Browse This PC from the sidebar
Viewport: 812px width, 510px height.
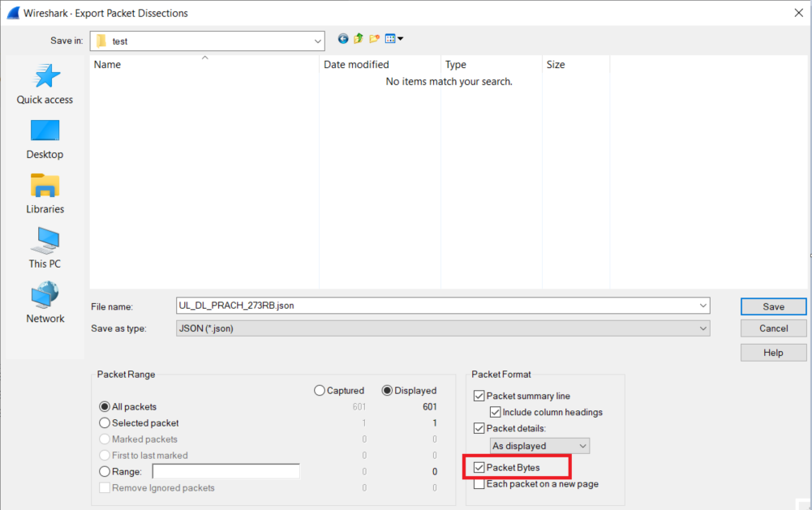45,247
